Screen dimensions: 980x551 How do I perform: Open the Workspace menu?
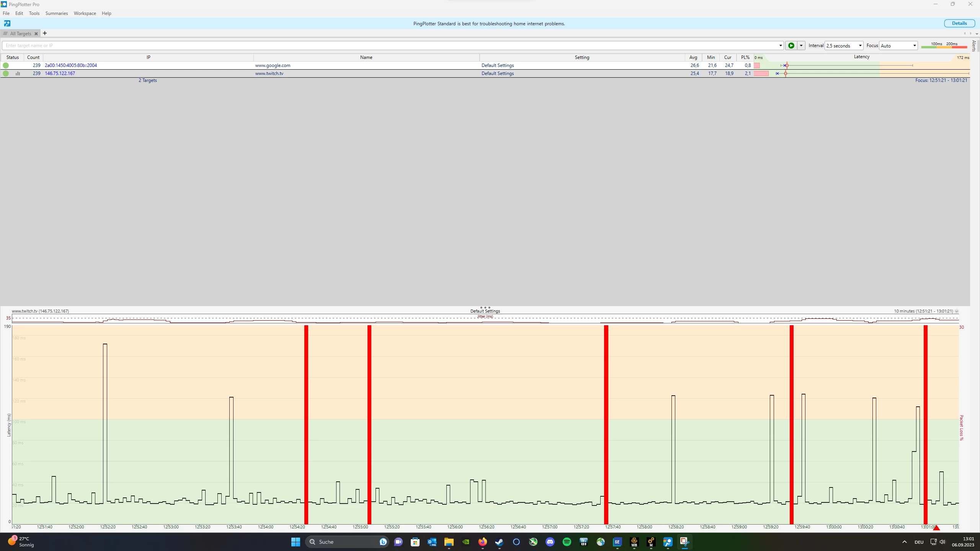coord(85,13)
